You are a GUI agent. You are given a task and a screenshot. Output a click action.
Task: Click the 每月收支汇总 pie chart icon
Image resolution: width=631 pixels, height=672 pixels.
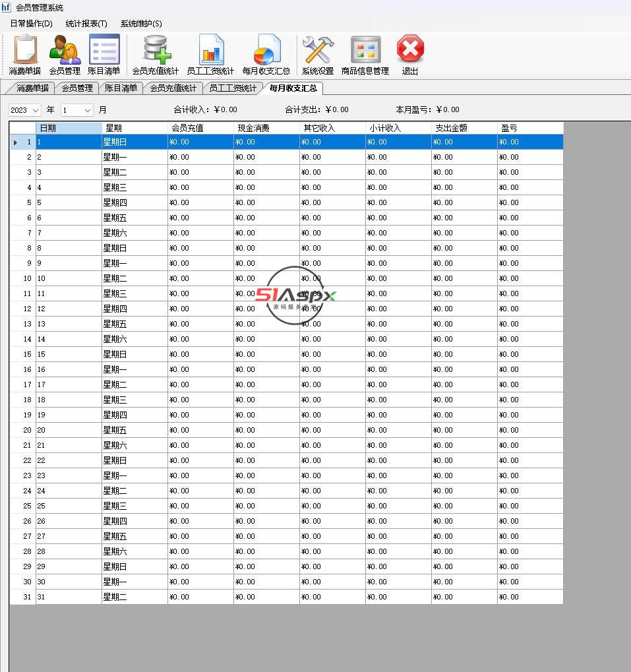pyautogui.click(x=266, y=55)
